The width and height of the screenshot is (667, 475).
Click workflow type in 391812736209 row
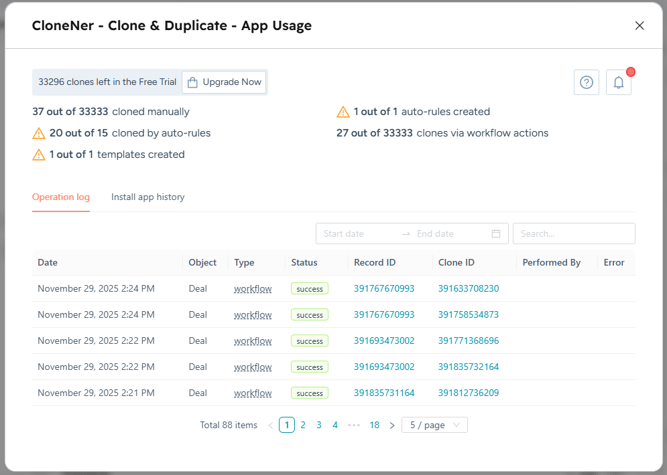click(253, 393)
